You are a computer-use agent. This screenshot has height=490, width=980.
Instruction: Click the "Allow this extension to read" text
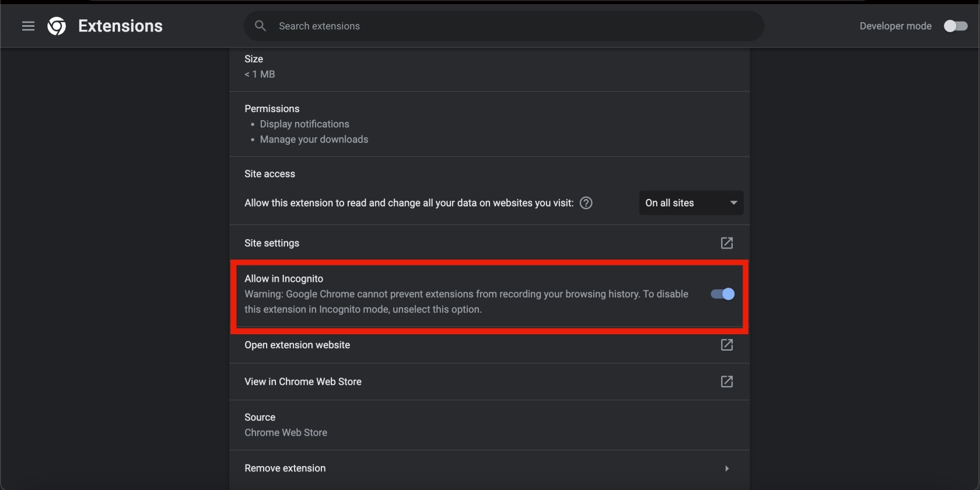[409, 203]
